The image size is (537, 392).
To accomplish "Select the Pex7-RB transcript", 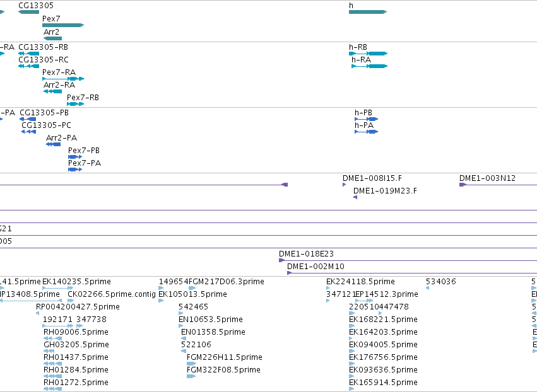I will click(x=75, y=104).
